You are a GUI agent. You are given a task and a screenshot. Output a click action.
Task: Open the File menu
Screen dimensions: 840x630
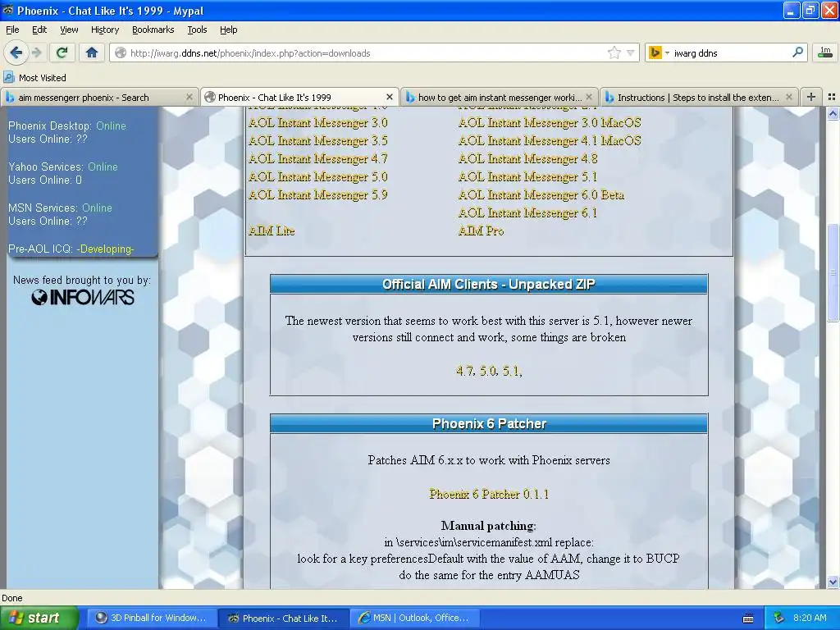[12, 30]
